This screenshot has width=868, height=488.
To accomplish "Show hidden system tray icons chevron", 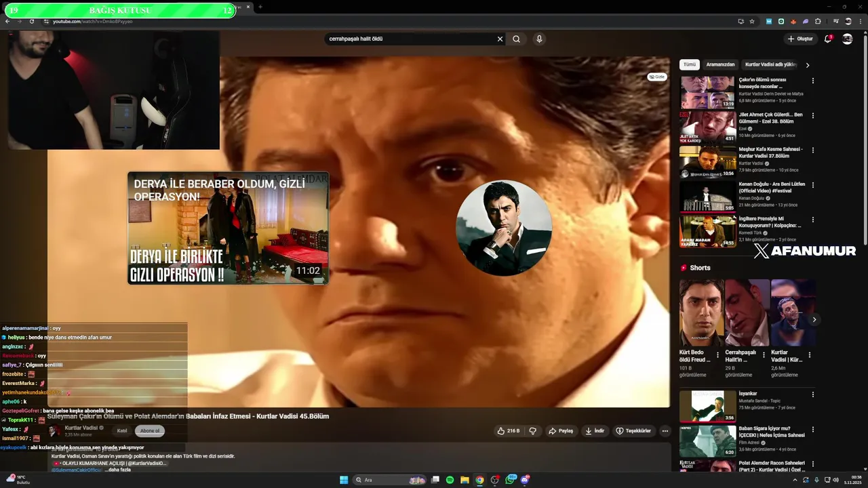I will tap(795, 480).
